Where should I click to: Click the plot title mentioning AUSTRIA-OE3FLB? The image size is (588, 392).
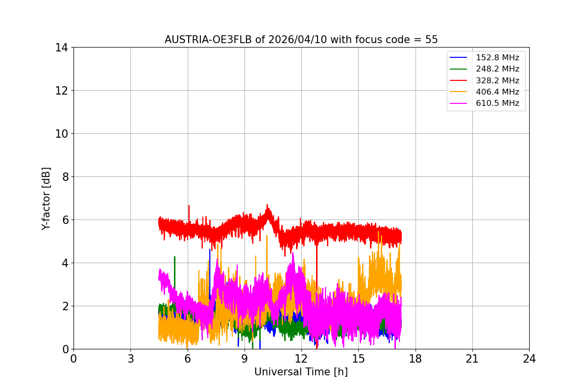click(x=301, y=40)
